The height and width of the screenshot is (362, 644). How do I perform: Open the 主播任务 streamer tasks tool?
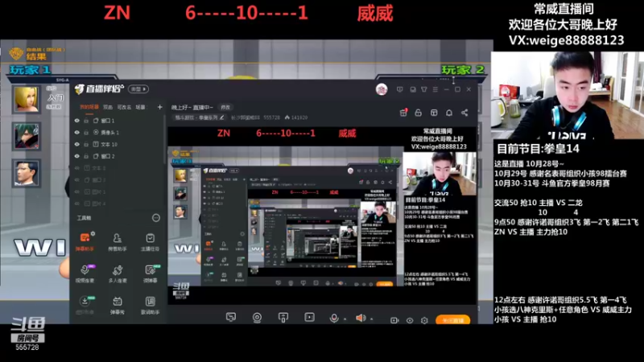pyautogui.click(x=150, y=242)
